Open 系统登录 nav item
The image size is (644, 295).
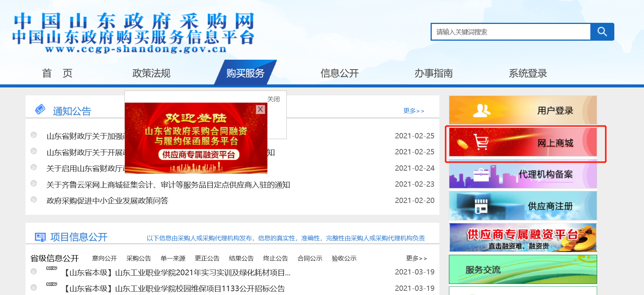(528, 73)
